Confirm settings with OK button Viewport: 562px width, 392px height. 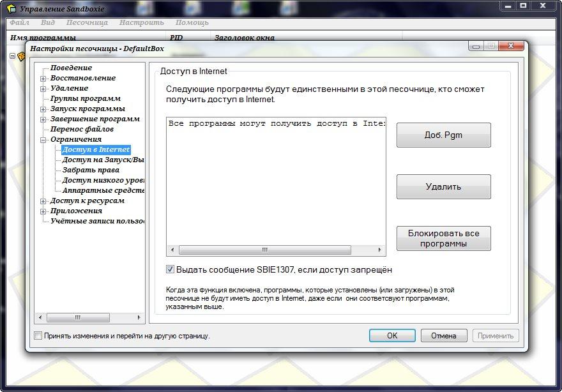click(392, 335)
